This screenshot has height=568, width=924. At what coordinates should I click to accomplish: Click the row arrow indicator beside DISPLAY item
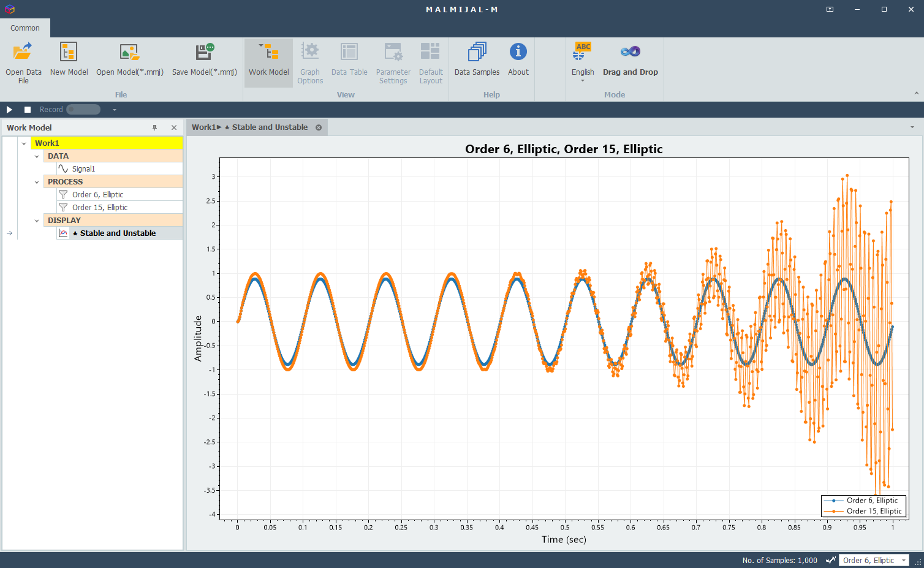pyautogui.click(x=9, y=233)
